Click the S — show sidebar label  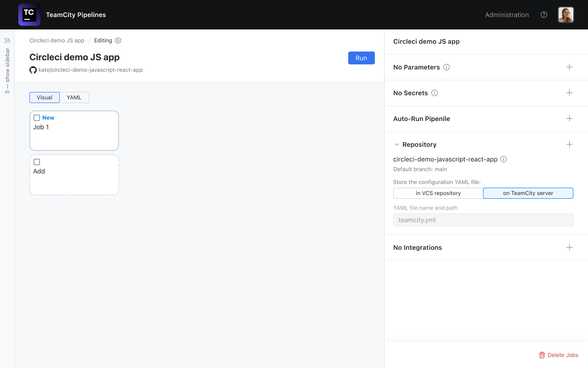7,71
